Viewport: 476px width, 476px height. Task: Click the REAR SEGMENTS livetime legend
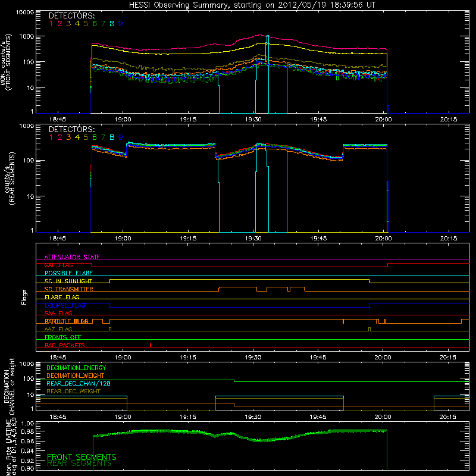79,464
